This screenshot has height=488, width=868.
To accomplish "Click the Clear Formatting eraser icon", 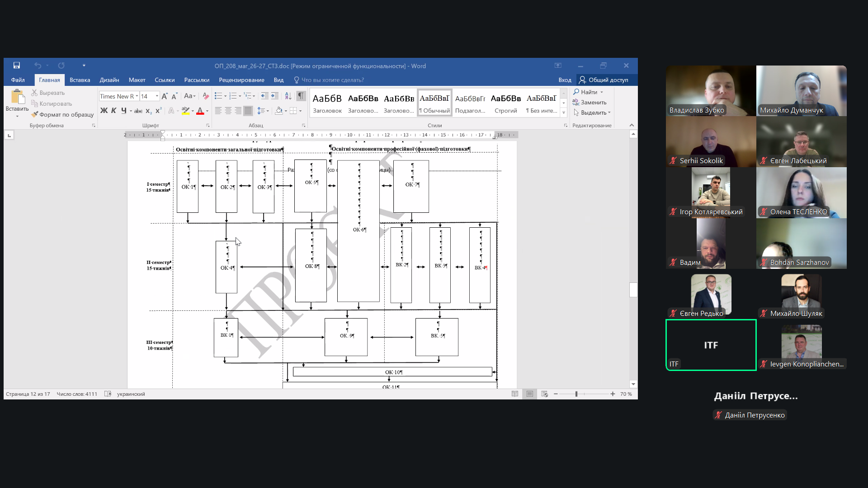I will (x=206, y=96).
